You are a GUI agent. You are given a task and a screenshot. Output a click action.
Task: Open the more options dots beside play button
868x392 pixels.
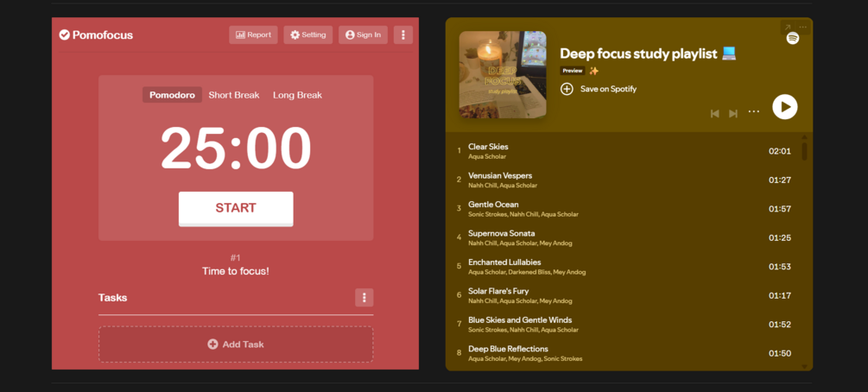(x=754, y=112)
